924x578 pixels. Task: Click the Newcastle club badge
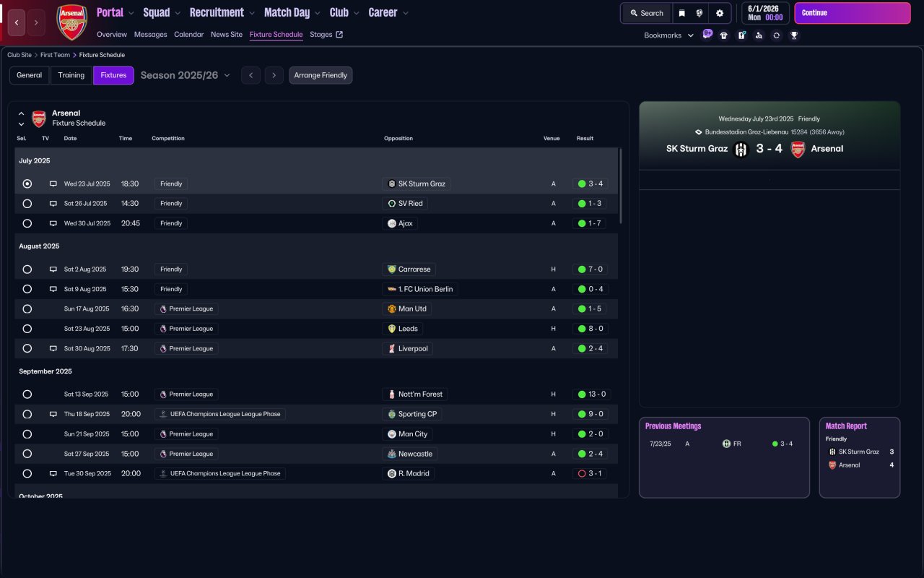click(392, 454)
